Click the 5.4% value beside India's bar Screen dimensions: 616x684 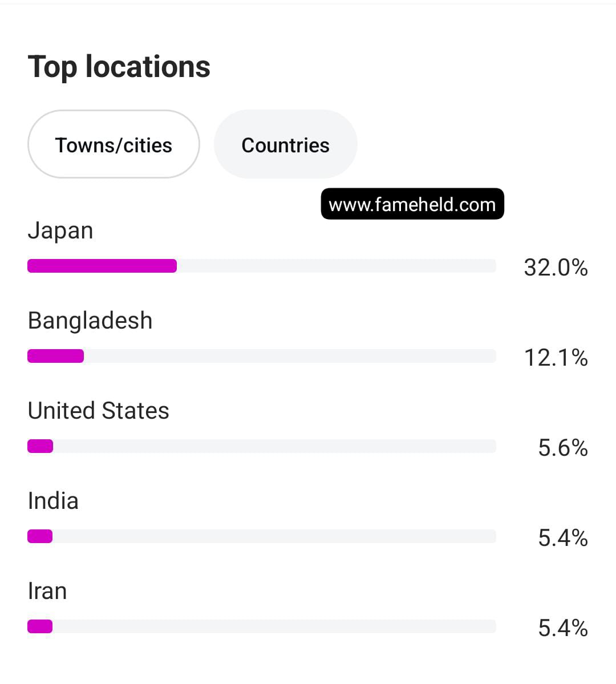tap(562, 538)
